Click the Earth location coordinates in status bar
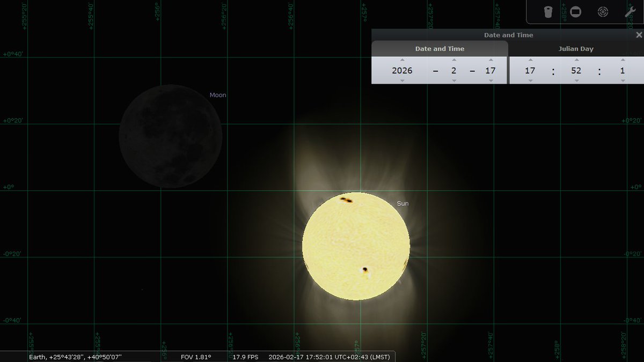644x362 pixels. pos(75,357)
